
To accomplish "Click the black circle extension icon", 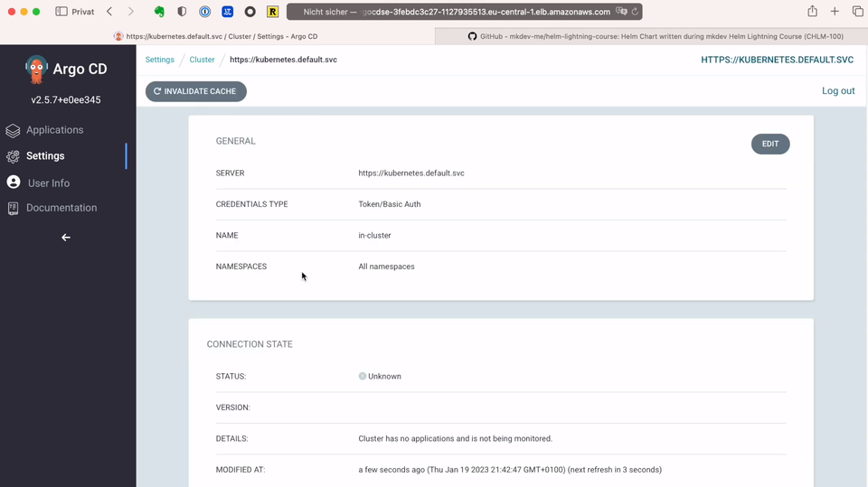I will pos(250,12).
